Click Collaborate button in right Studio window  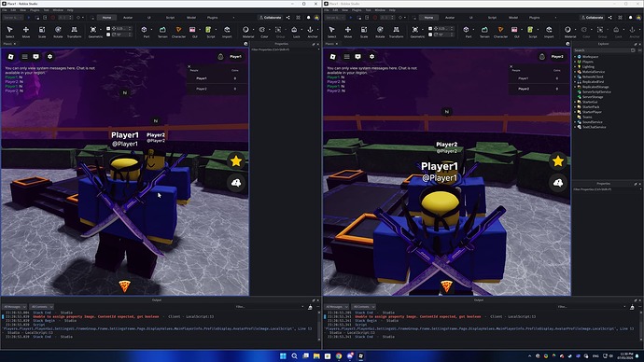pyautogui.click(x=593, y=18)
